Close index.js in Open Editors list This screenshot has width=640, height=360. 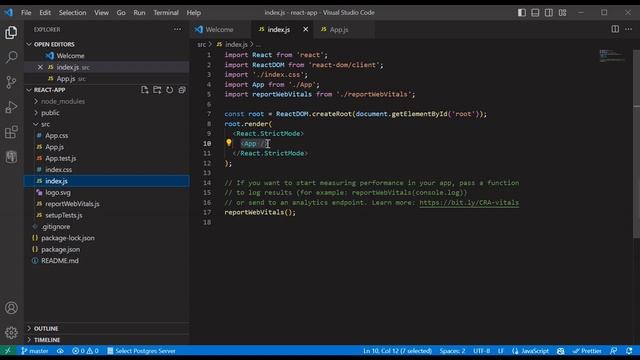40,67
